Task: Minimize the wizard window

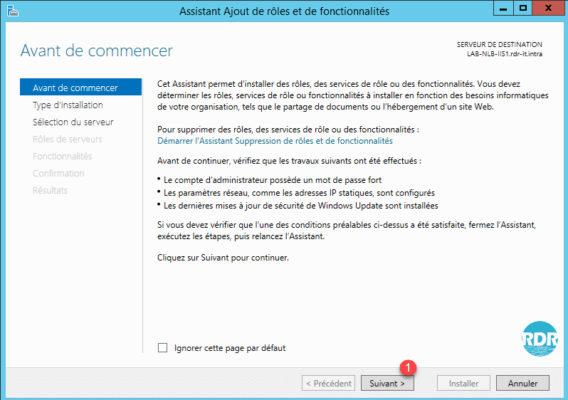Action: 503,9
